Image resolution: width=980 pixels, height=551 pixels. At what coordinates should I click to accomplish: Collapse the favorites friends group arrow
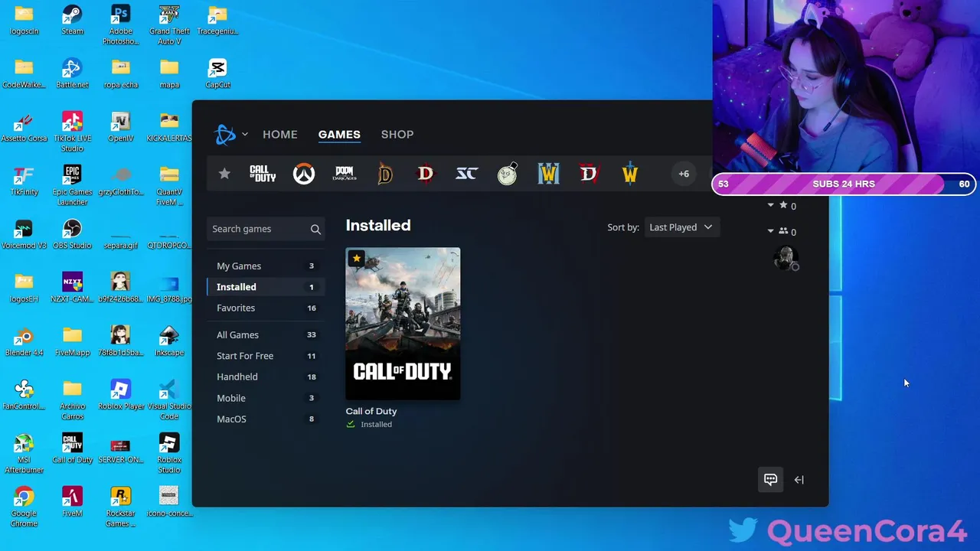(771, 205)
